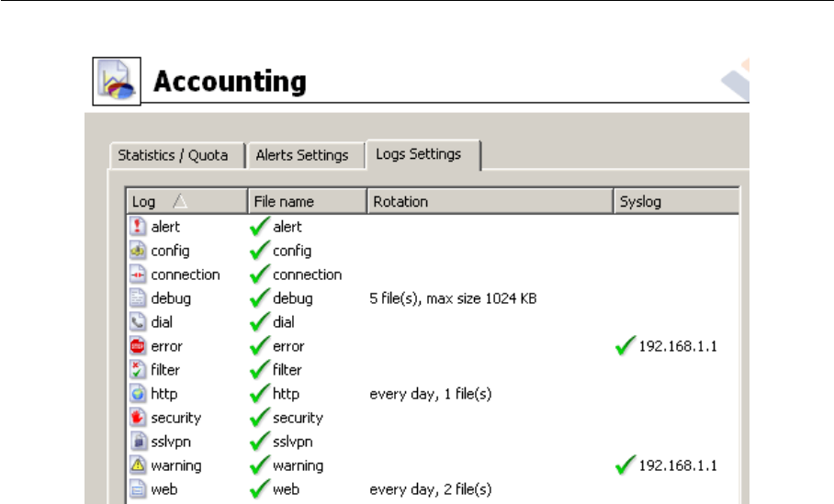
Task: Toggle the alert file name checkmark
Action: [260, 227]
